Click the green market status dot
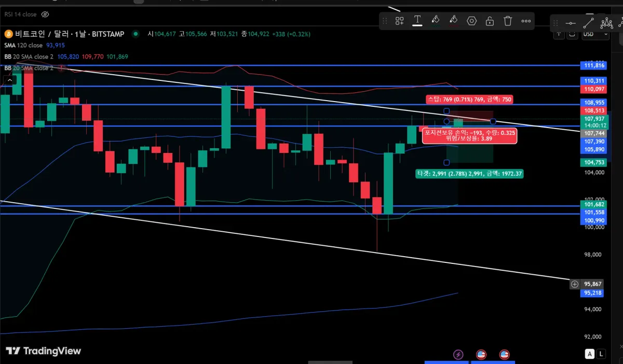The width and height of the screenshot is (623, 364). point(136,34)
